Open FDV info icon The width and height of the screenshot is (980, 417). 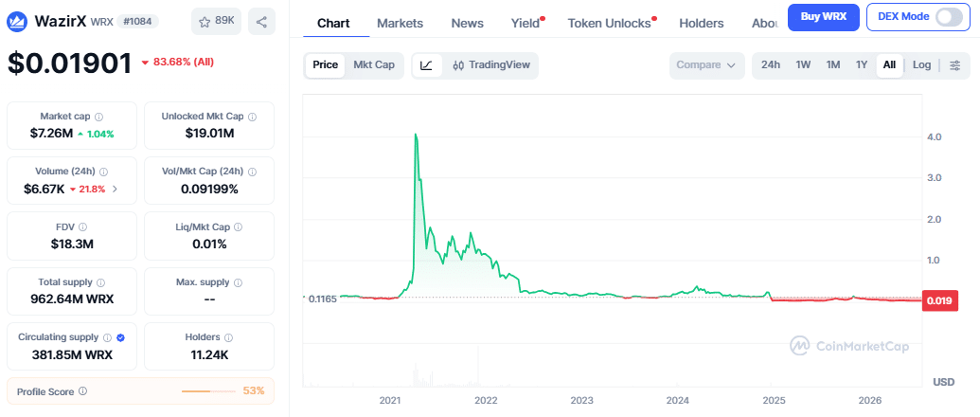[83, 227]
